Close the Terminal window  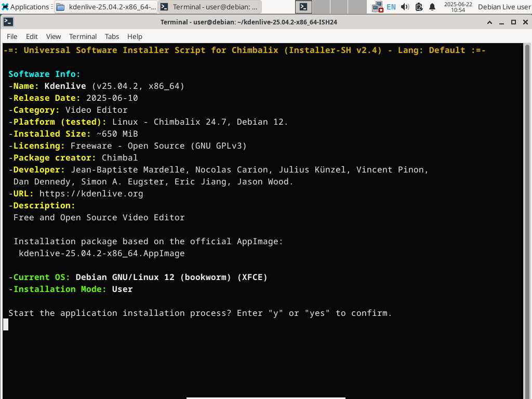525,22
